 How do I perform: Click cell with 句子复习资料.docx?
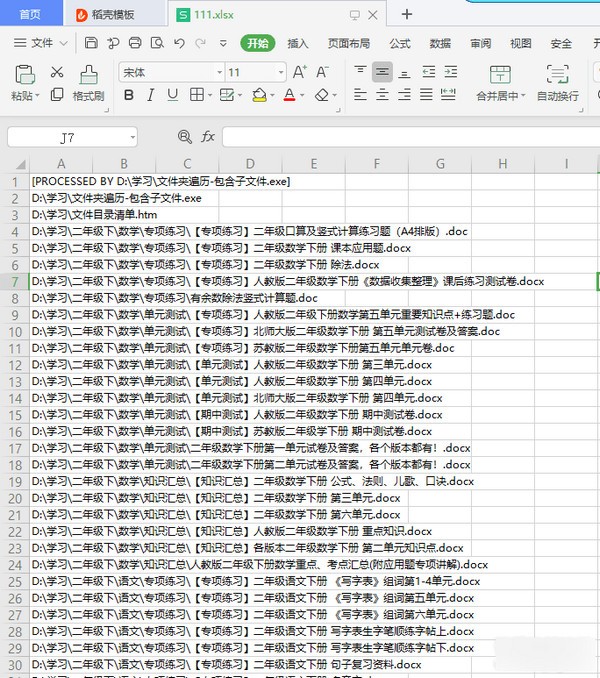pyautogui.click(x=226, y=664)
